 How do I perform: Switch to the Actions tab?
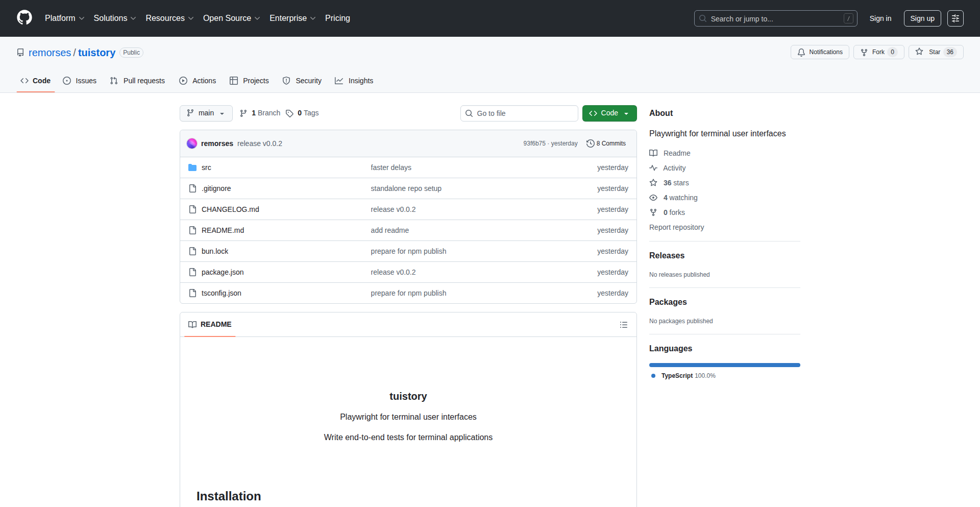pyautogui.click(x=198, y=81)
